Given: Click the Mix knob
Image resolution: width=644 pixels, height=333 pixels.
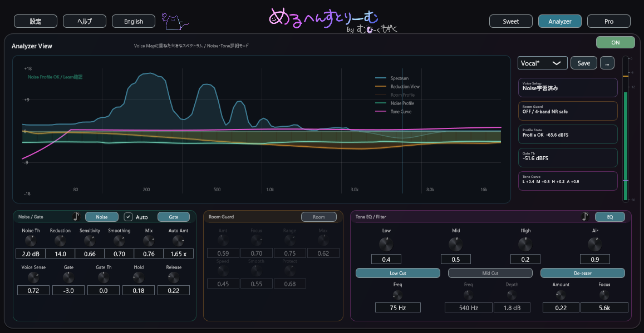Looking at the screenshot, I should point(149,240).
